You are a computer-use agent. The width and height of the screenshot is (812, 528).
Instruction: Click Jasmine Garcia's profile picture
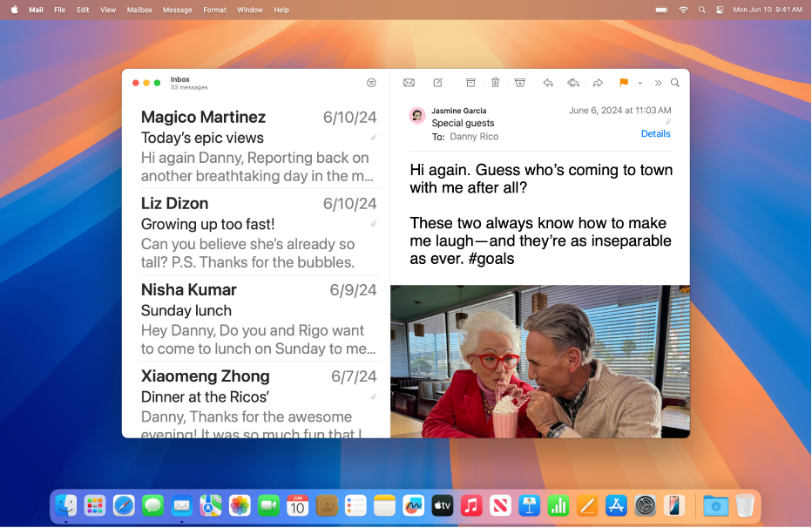click(x=416, y=115)
